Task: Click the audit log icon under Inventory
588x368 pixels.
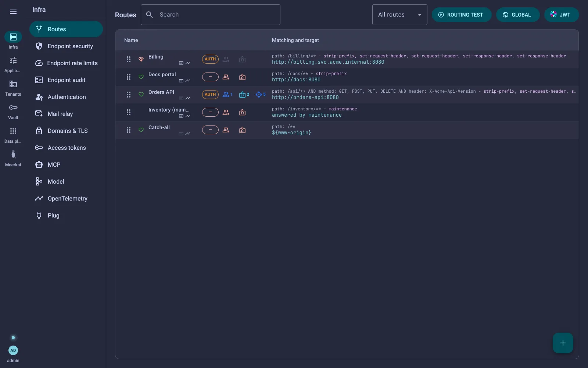Action: coord(181,116)
